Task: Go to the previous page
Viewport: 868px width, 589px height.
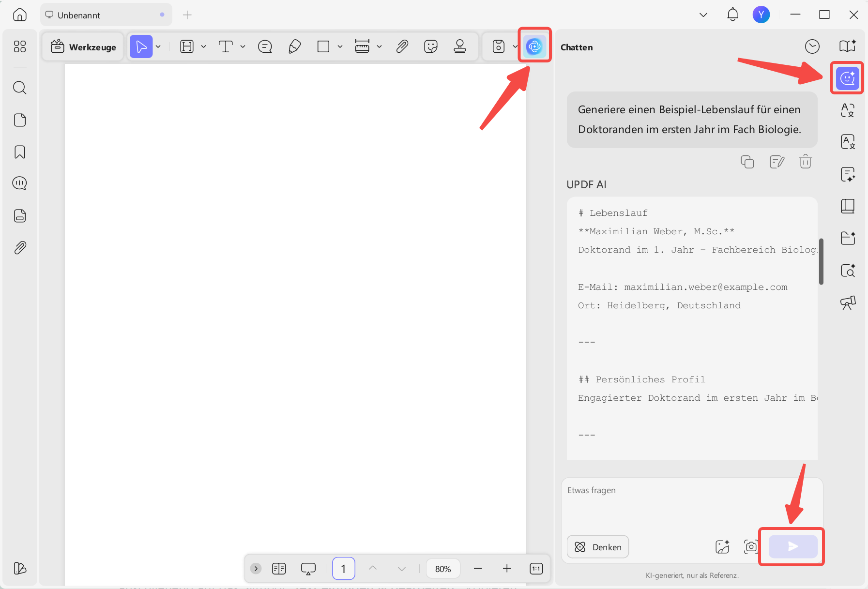Action: point(373,569)
